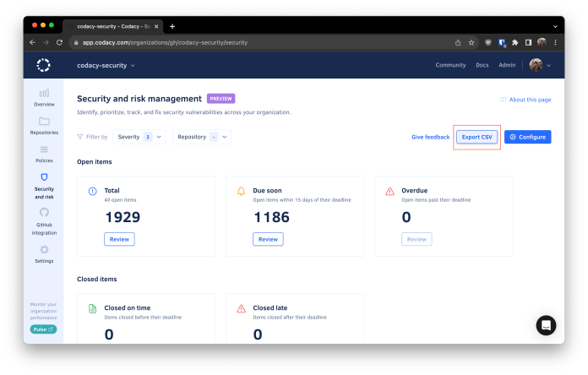Open the About this page link
This screenshot has height=375, width=588.
point(525,100)
